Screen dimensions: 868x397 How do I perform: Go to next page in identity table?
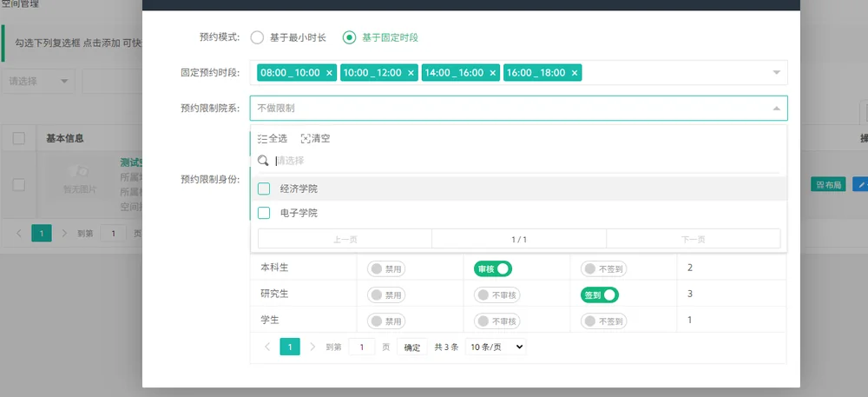point(312,347)
